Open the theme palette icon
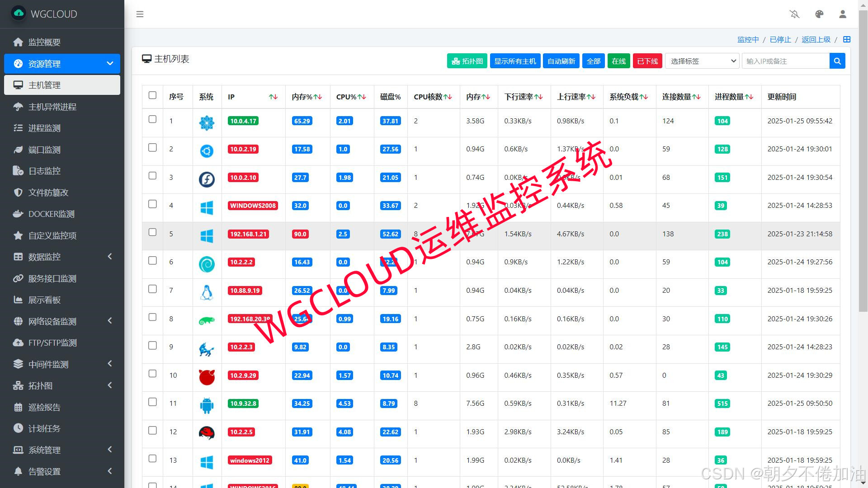The height and width of the screenshot is (488, 868). (819, 14)
